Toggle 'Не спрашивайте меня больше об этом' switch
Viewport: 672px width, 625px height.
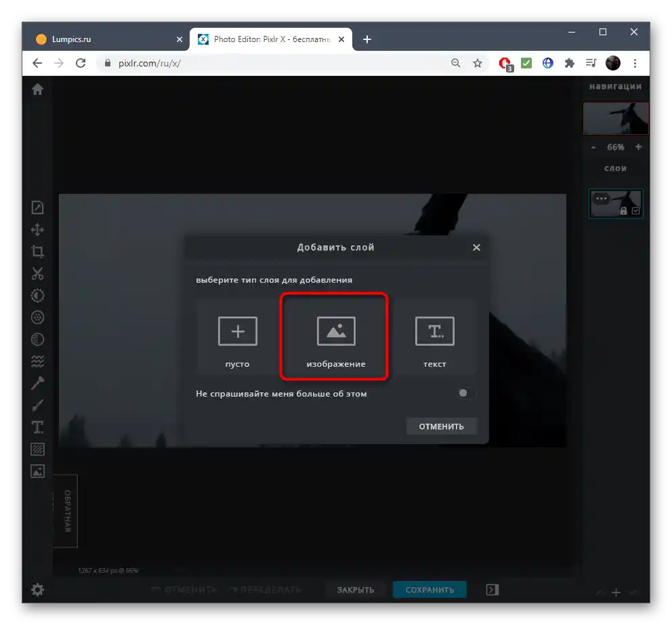(x=466, y=393)
